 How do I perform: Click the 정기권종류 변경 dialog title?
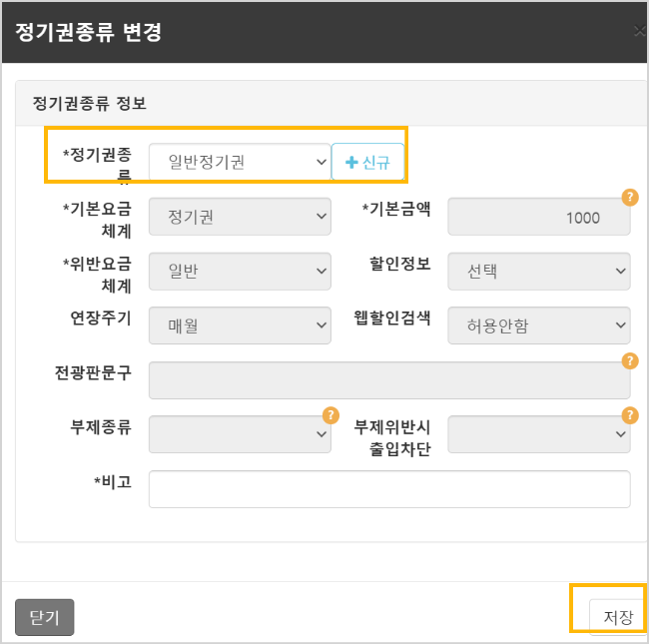(88, 32)
